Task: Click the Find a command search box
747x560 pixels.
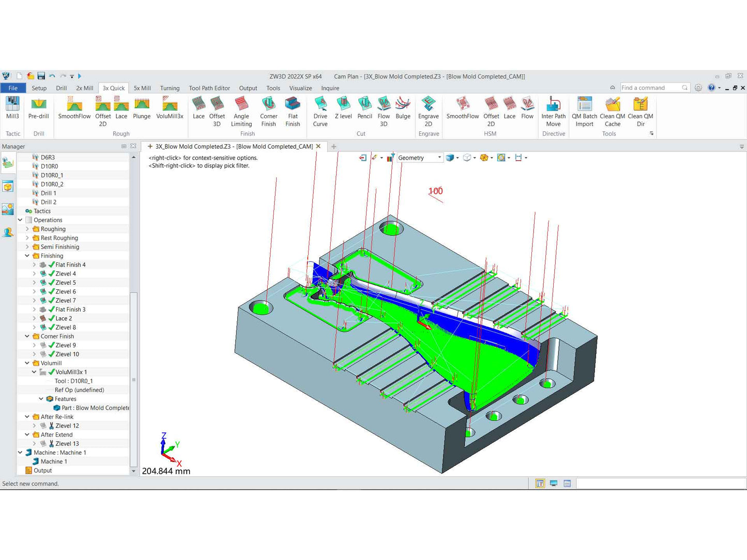Action: [x=650, y=88]
